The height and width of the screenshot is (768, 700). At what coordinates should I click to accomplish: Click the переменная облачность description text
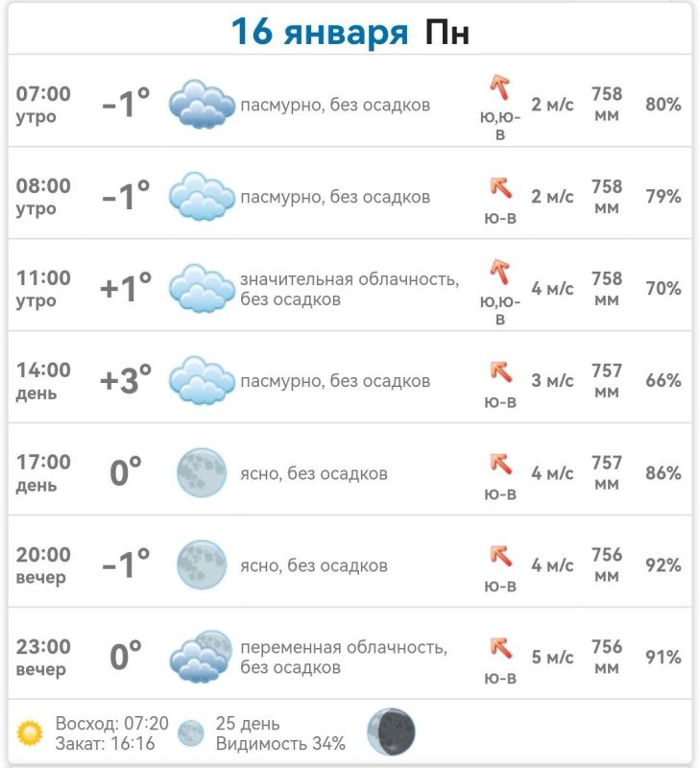coord(344,647)
